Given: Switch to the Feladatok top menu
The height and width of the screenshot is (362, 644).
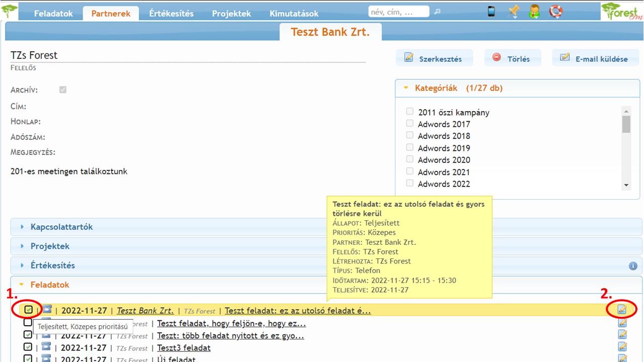Looking at the screenshot, I should pos(53,14).
